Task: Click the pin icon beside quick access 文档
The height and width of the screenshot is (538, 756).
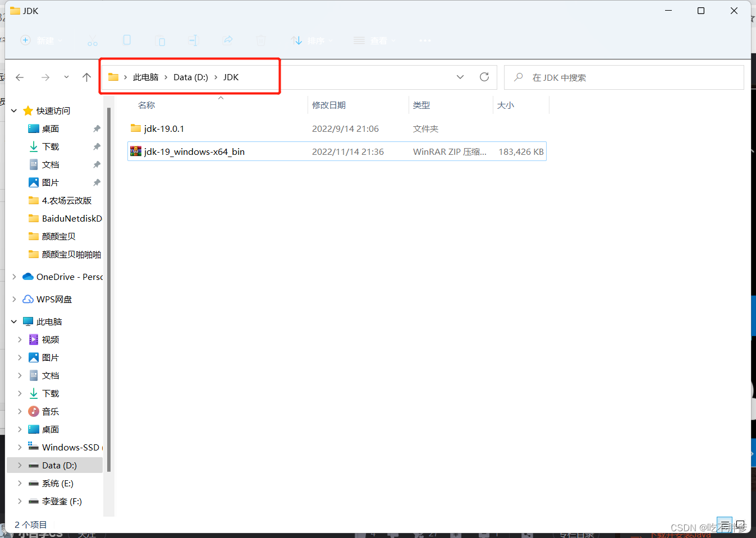Action: (97, 164)
